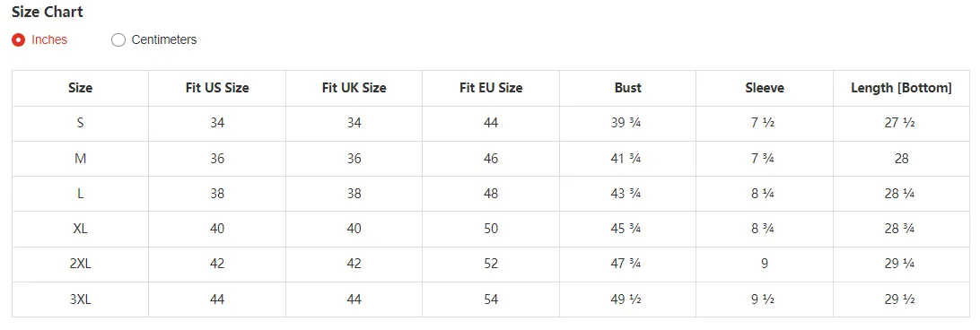Select the L size row label

point(80,194)
